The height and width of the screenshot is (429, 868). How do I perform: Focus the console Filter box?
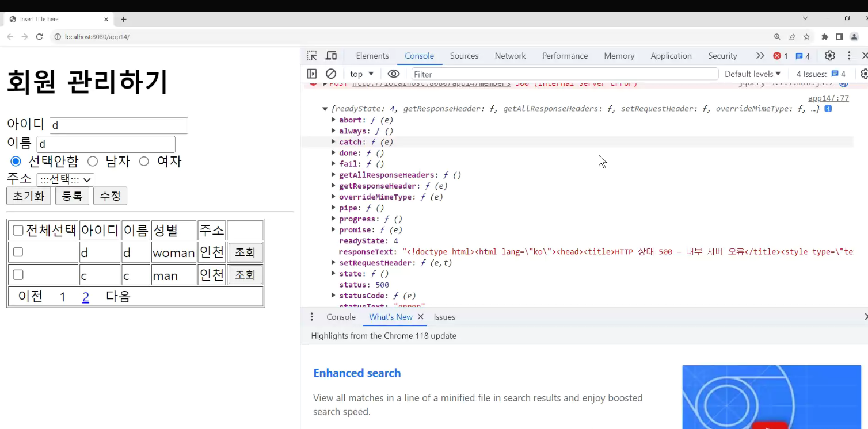(x=565, y=74)
